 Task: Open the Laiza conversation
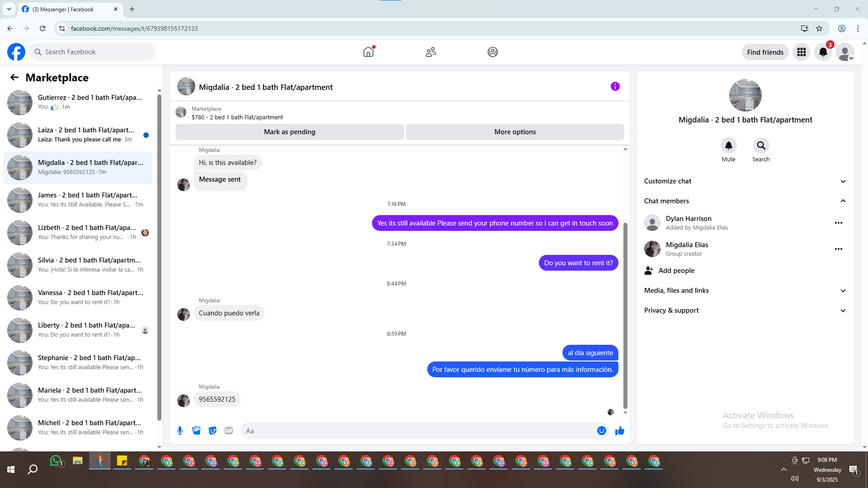click(x=78, y=135)
